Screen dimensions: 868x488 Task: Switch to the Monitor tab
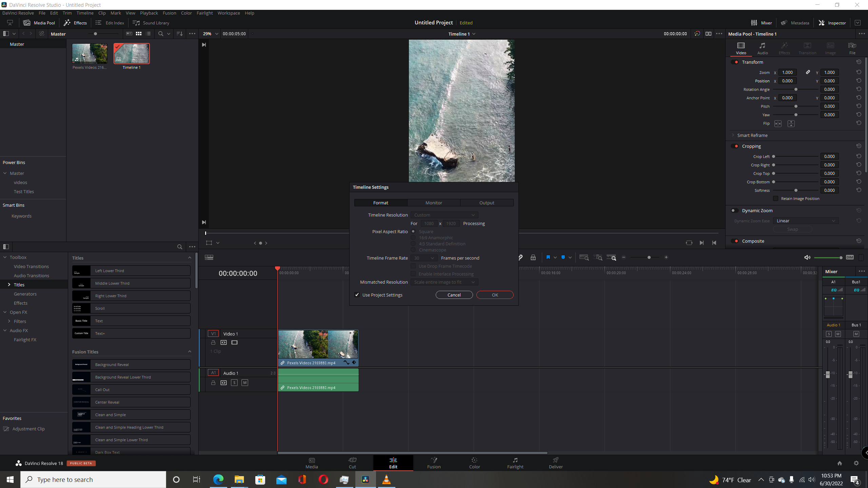click(x=434, y=203)
